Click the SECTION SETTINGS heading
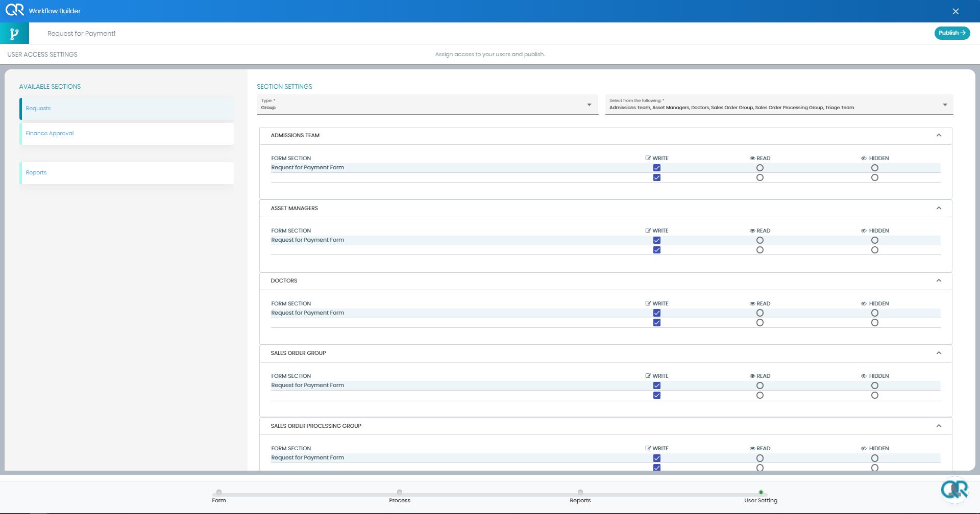This screenshot has width=980, height=514. click(284, 87)
